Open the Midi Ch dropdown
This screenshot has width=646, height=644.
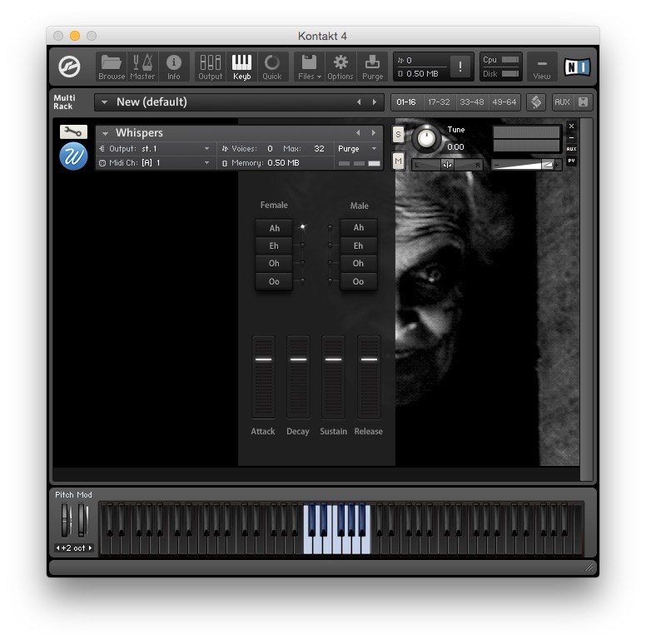[155, 162]
